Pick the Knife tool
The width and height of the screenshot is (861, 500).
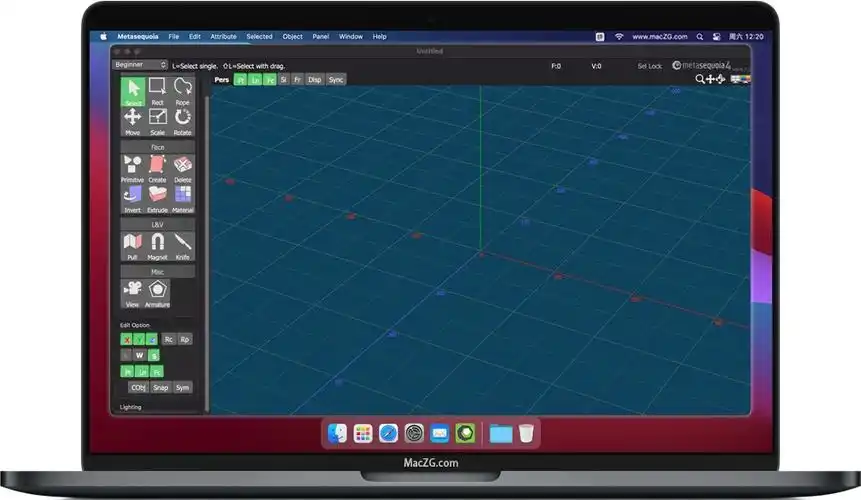pyautogui.click(x=183, y=245)
